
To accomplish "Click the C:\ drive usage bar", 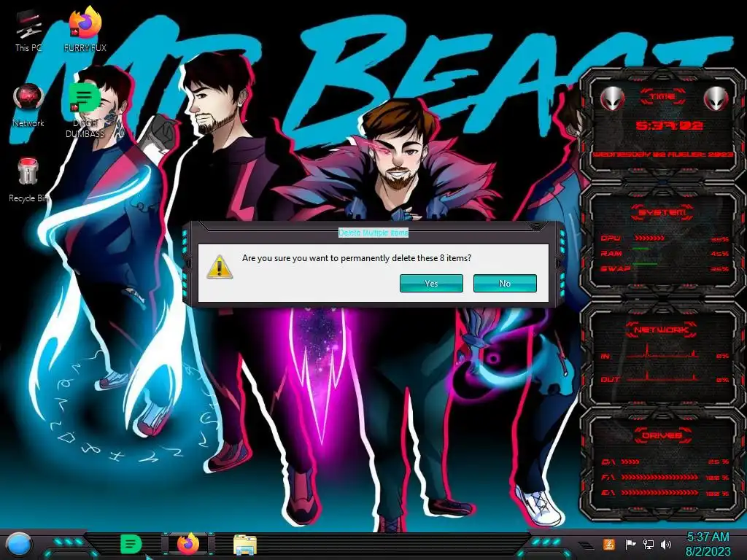I will click(630, 462).
